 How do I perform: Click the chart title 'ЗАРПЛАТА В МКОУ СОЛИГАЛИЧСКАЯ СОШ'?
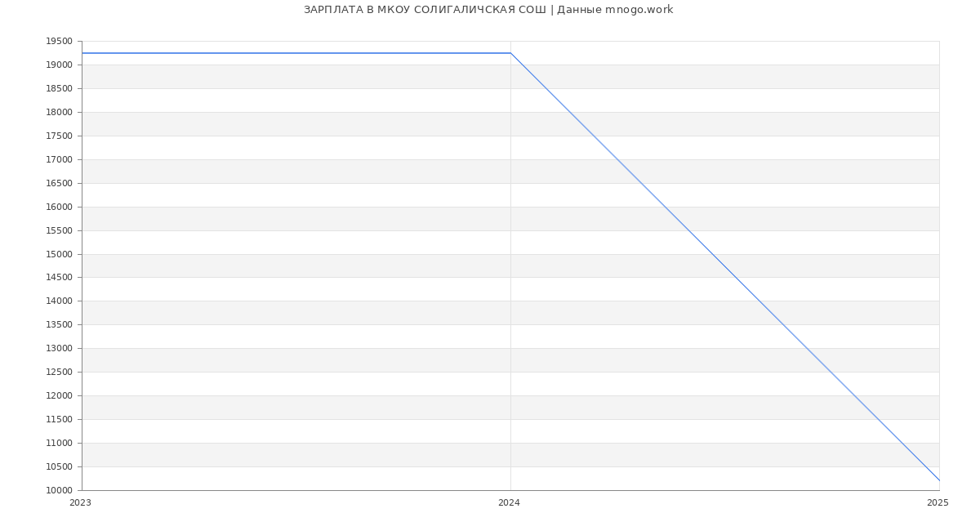pyautogui.click(x=425, y=10)
